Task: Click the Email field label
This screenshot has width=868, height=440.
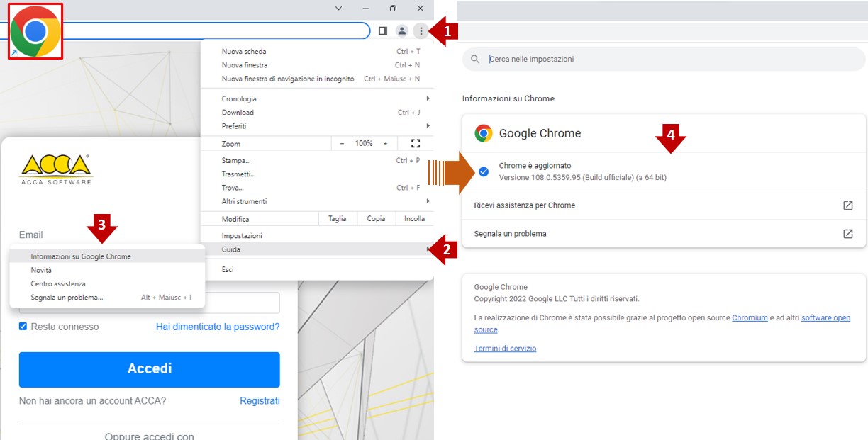Action: tap(31, 235)
